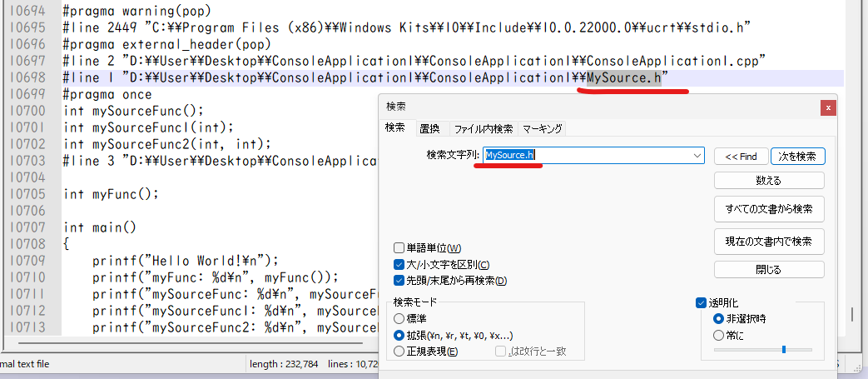
Task: Select the 標準 search mode radio button
Action: coord(399,318)
